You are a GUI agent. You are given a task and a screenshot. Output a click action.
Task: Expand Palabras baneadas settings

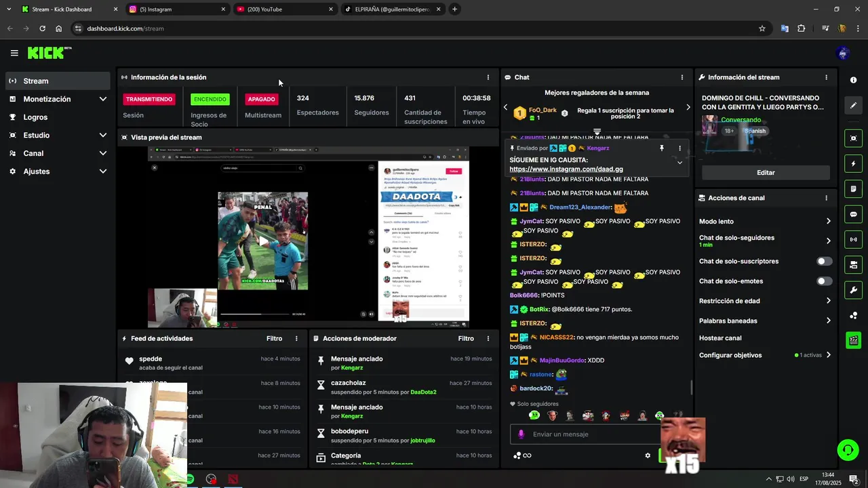pos(828,321)
